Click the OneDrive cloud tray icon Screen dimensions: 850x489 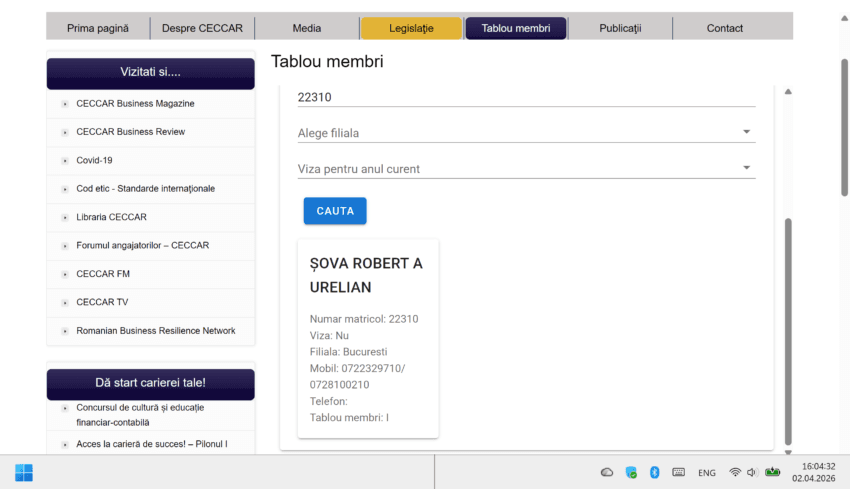606,472
